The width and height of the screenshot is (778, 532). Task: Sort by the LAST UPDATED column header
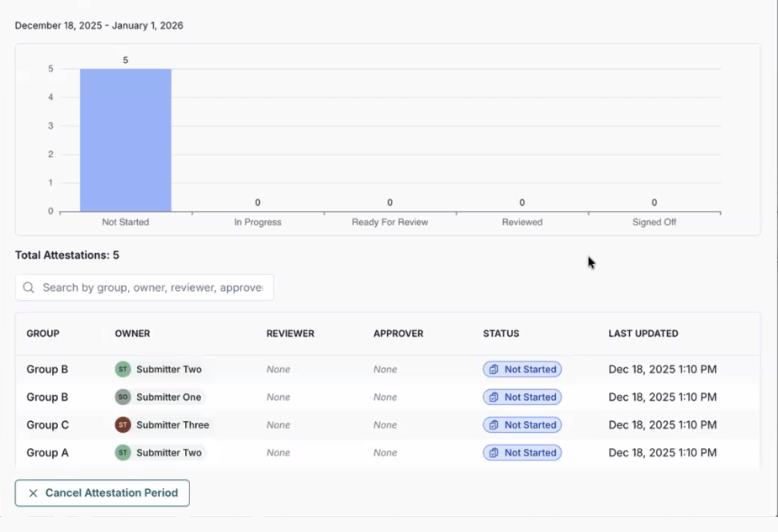click(643, 334)
